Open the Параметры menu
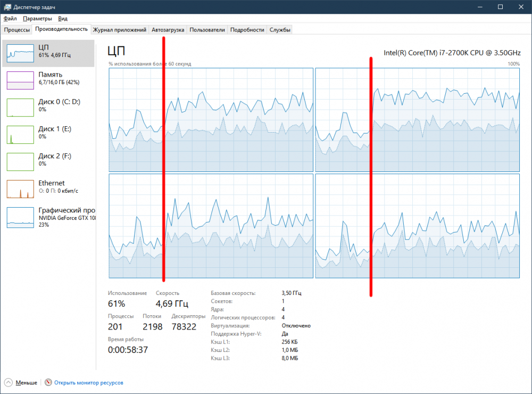The image size is (532, 394). [x=37, y=18]
